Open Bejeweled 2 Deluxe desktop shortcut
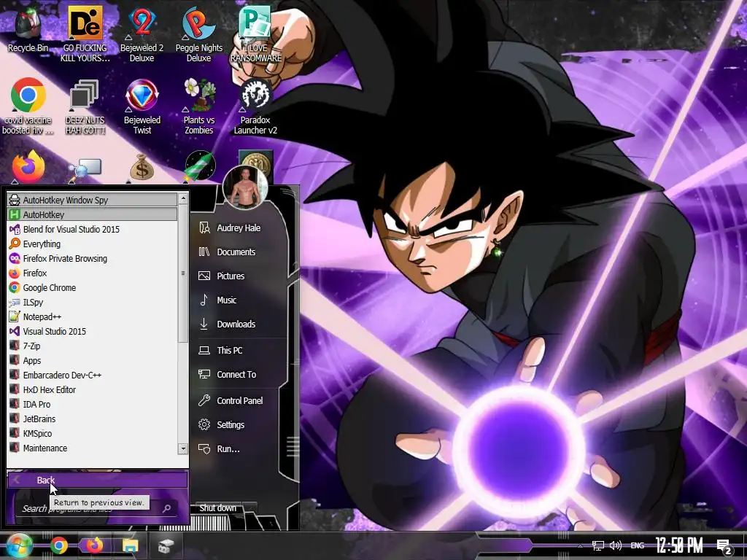 (x=142, y=34)
